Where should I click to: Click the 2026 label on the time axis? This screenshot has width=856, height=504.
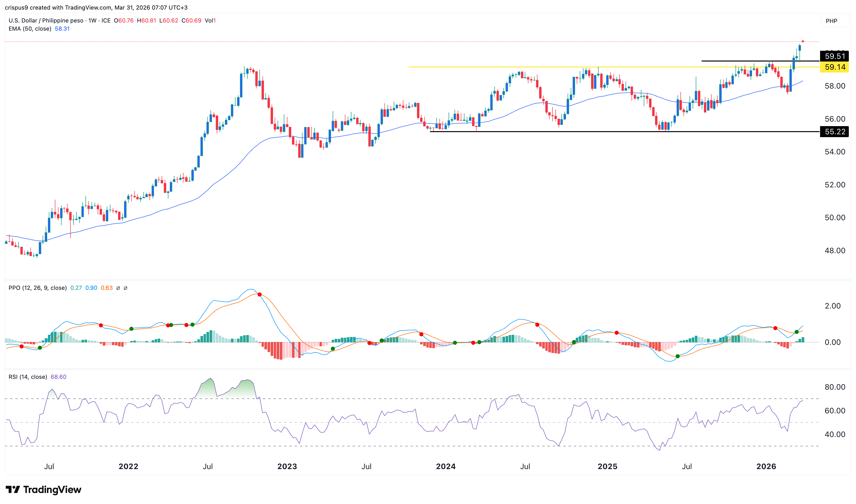pyautogui.click(x=766, y=466)
